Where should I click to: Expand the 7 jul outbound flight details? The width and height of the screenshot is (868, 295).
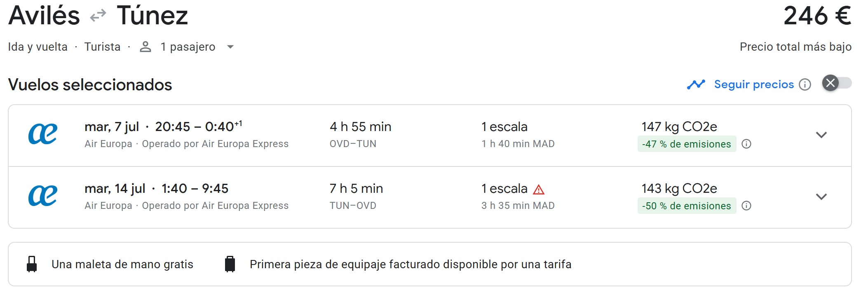[x=821, y=135]
